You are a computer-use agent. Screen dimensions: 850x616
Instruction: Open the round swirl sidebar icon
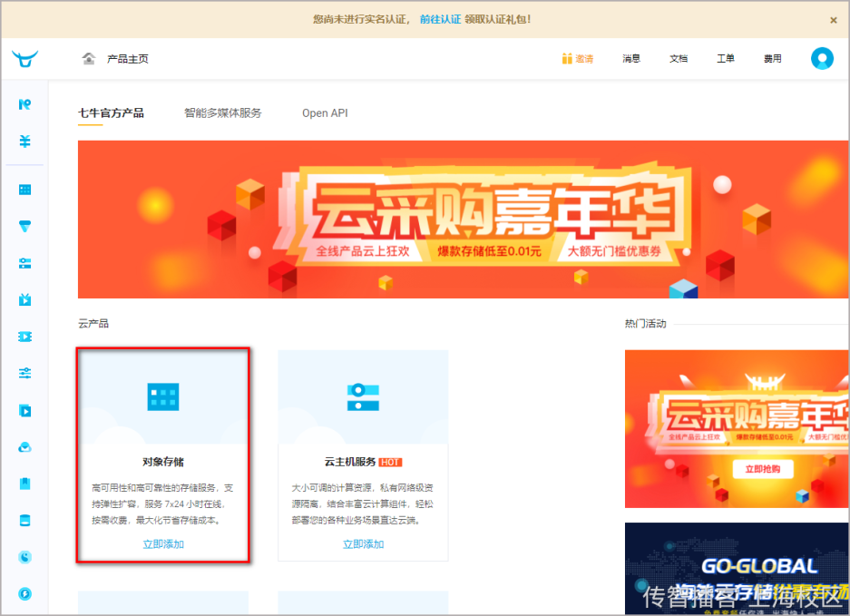[24, 557]
